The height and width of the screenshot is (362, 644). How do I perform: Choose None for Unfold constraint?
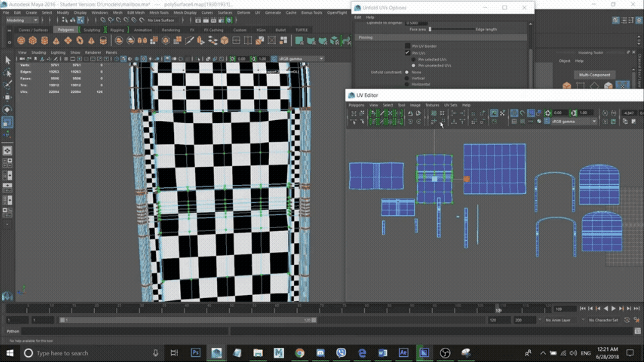(x=407, y=72)
